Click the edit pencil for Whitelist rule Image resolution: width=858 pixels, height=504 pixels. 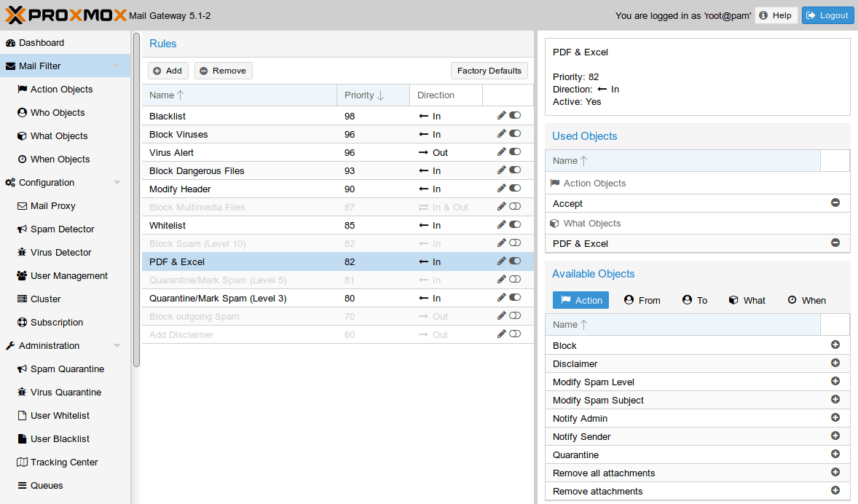coord(501,224)
